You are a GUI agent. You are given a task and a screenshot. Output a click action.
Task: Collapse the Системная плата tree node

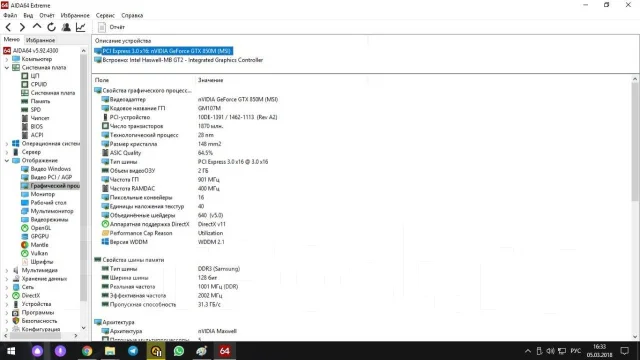[6, 67]
